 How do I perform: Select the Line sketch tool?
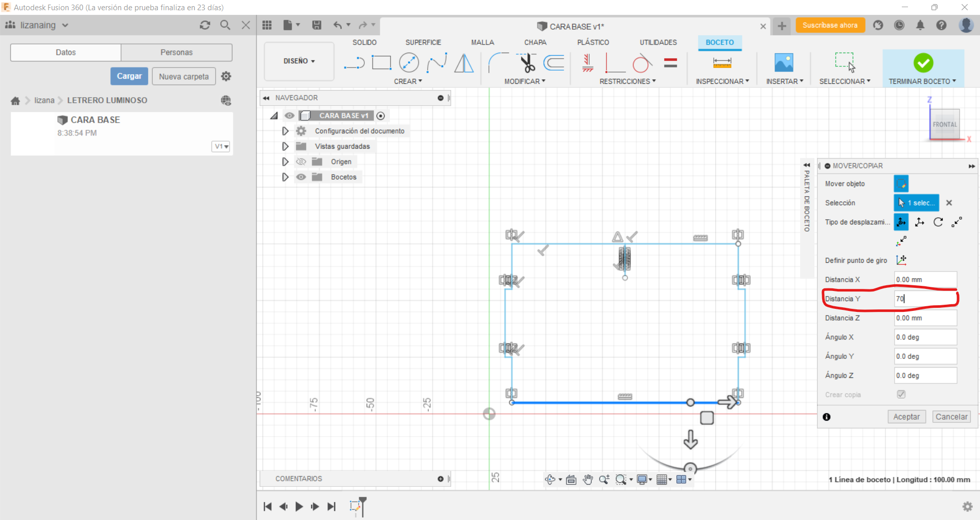pyautogui.click(x=354, y=63)
